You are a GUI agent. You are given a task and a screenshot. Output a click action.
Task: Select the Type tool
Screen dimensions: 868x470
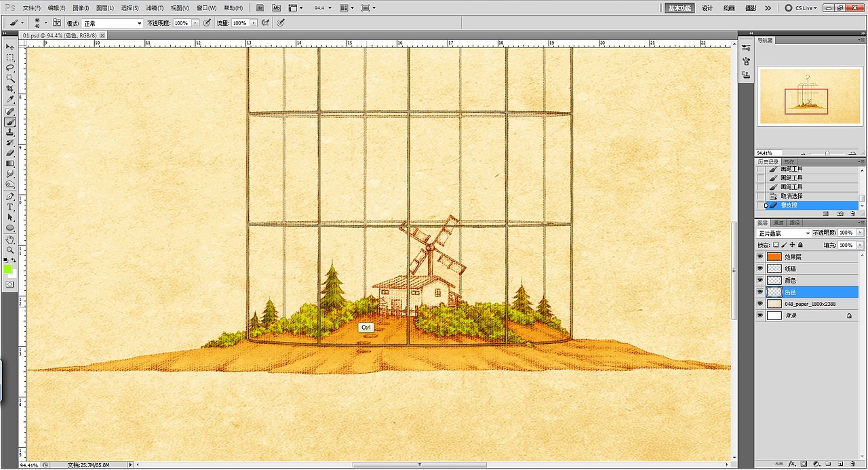coord(10,207)
